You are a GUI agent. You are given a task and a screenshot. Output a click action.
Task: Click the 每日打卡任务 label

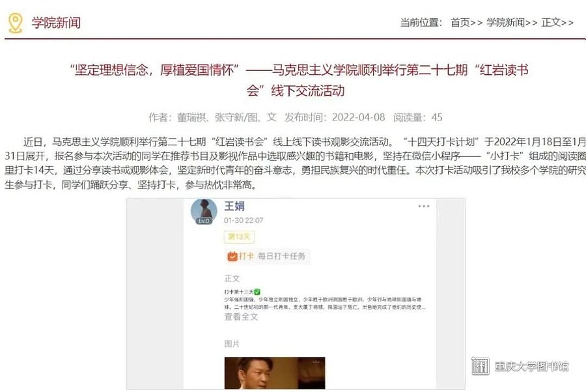point(281,256)
